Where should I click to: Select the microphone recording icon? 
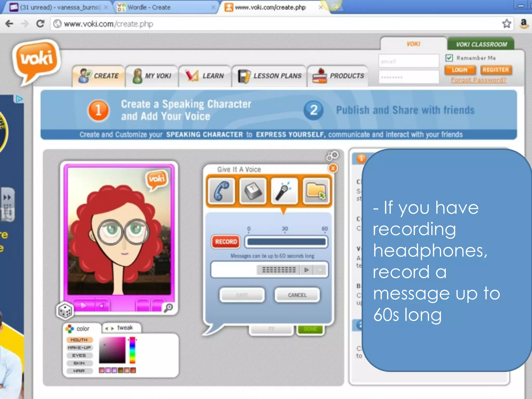pyautogui.click(x=284, y=191)
